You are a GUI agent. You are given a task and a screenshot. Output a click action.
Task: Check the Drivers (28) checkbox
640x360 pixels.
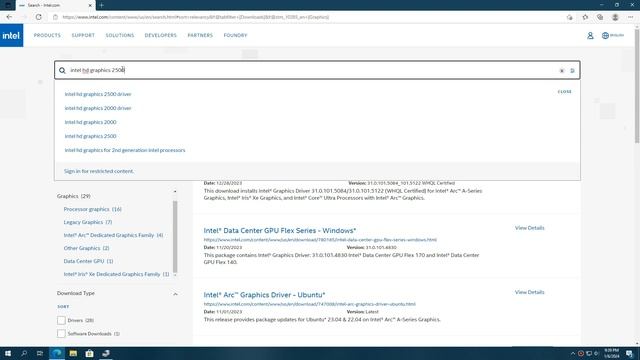coord(61,320)
